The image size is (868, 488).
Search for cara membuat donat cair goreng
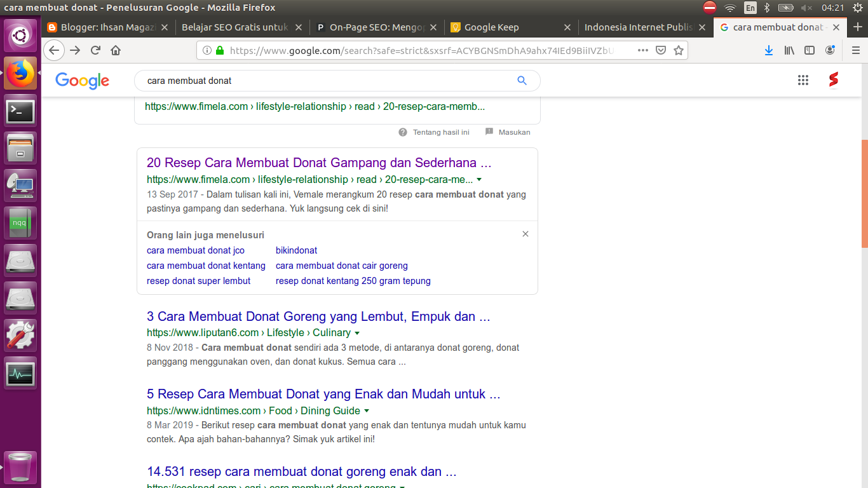[342, 266]
